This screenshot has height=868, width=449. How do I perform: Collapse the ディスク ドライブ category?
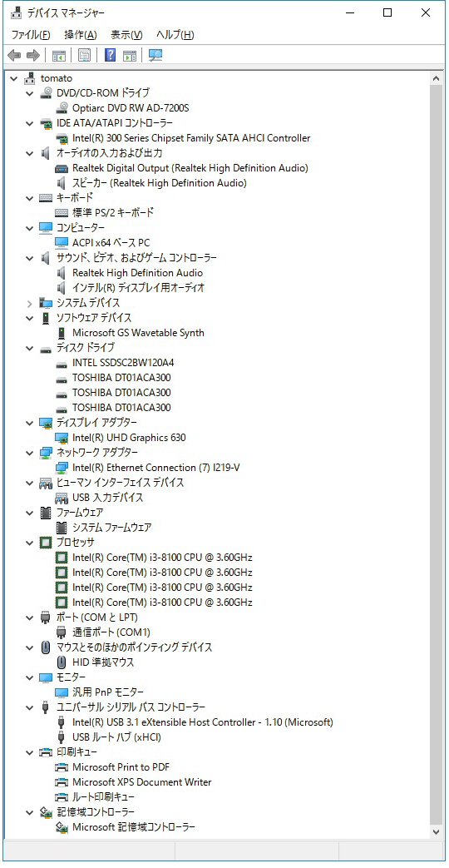pos(30,348)
